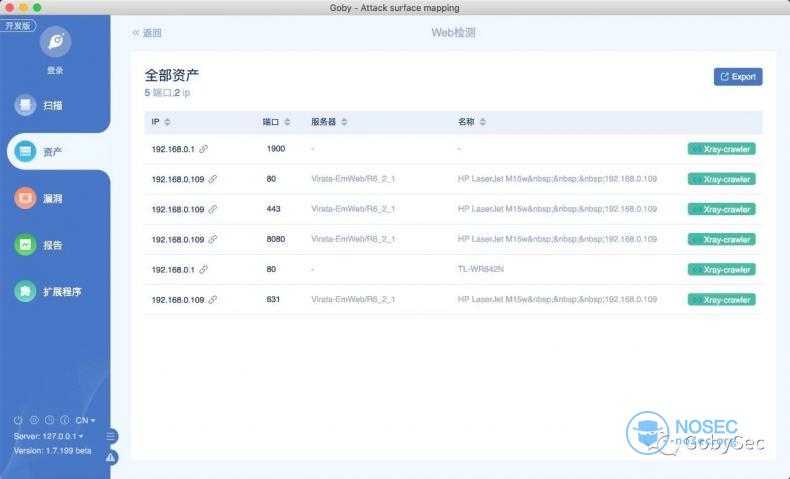This screenshot has height=479, width=790.
Task: Sort table by 名称 name column
Action: [483, 122]
